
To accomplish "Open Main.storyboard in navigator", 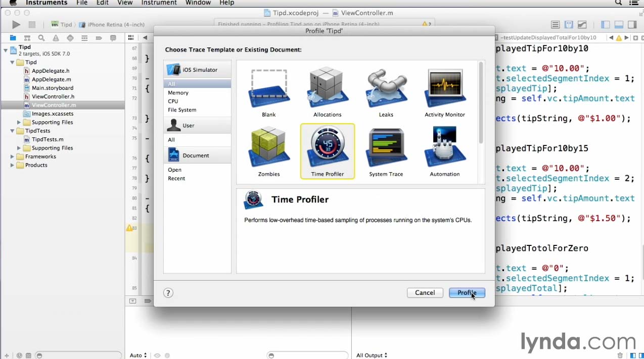I will [53, 88].
